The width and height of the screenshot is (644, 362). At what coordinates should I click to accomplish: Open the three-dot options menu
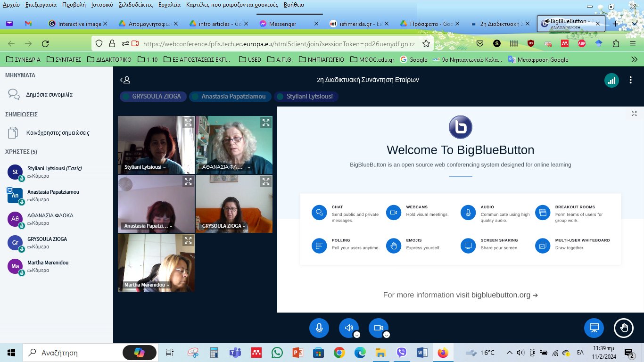(x=630, y=80)
